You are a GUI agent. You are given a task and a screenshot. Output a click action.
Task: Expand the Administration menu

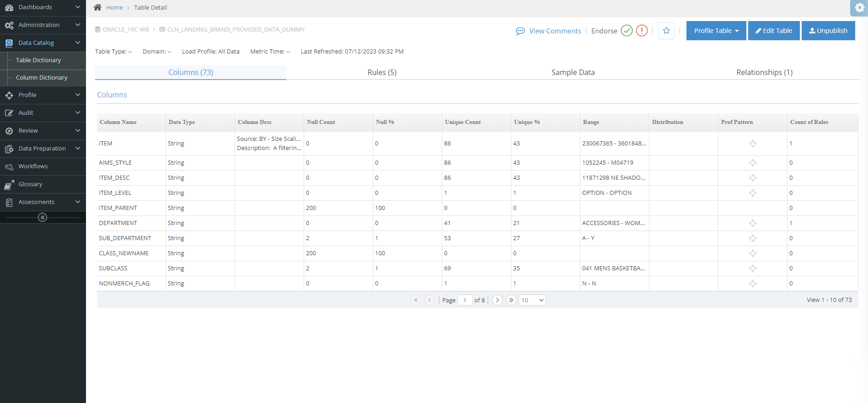point(78,25)
